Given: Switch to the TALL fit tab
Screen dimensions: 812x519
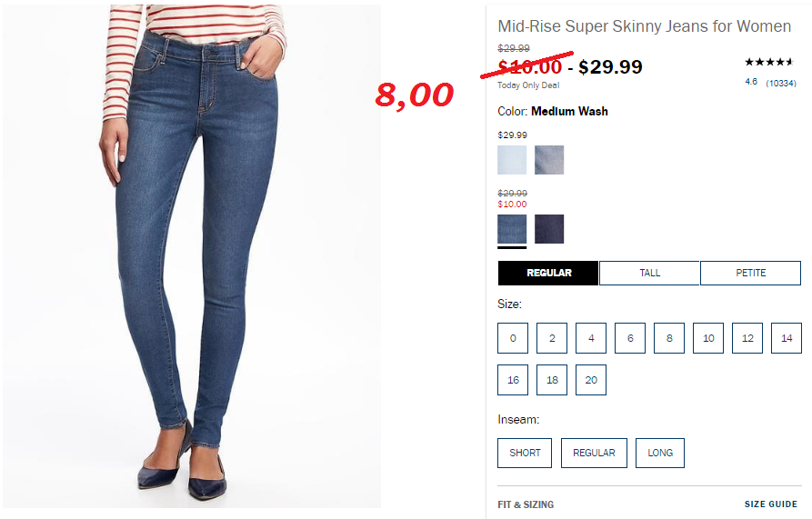Looking at the screenshot, I should tap(649, 273).
